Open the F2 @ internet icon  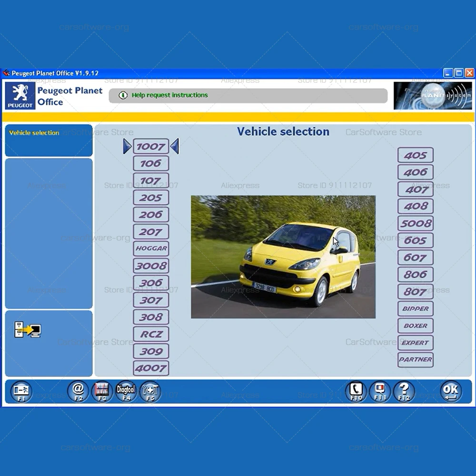pos(79,392)
